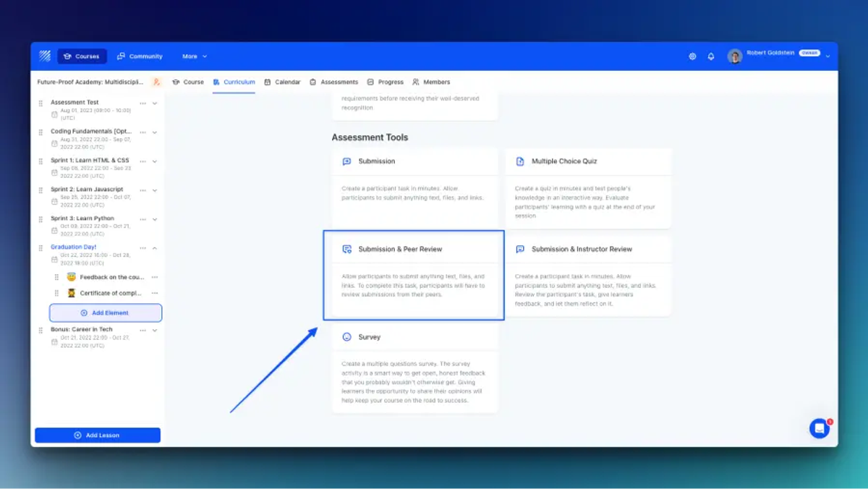Click the orange user icon beside course title
The width and height of the screenshot is (868, 489).
point(157,82)
